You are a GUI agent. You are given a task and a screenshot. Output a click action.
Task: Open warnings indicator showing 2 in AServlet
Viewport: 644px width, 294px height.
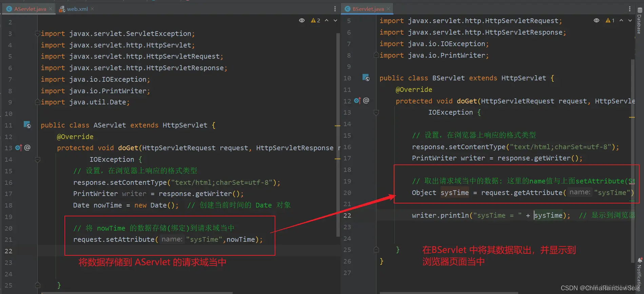coord(315,21)
